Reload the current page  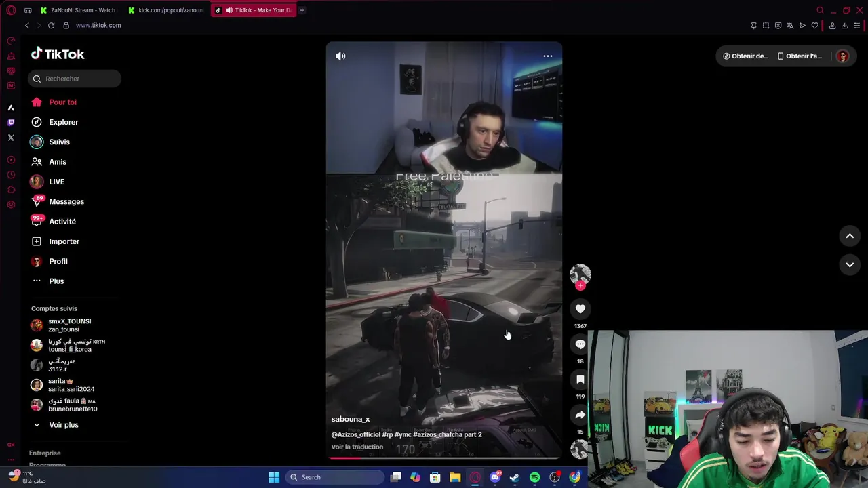[51, 26]
